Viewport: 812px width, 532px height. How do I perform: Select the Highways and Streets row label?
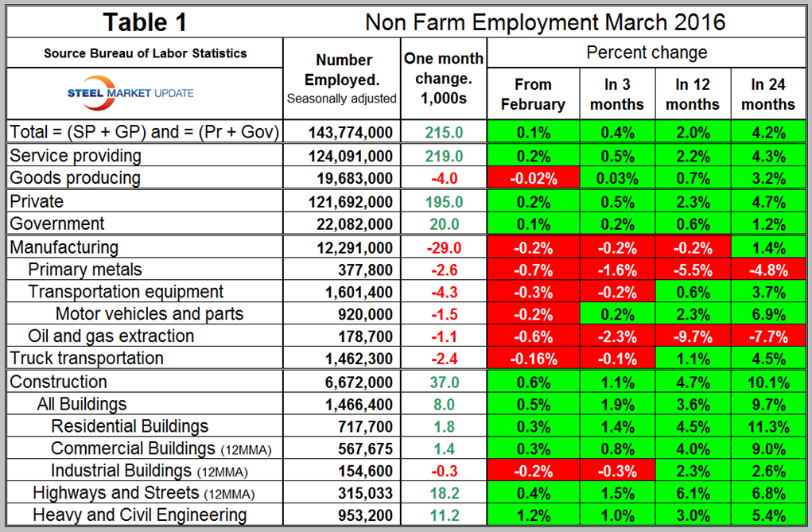pos(143,493)
